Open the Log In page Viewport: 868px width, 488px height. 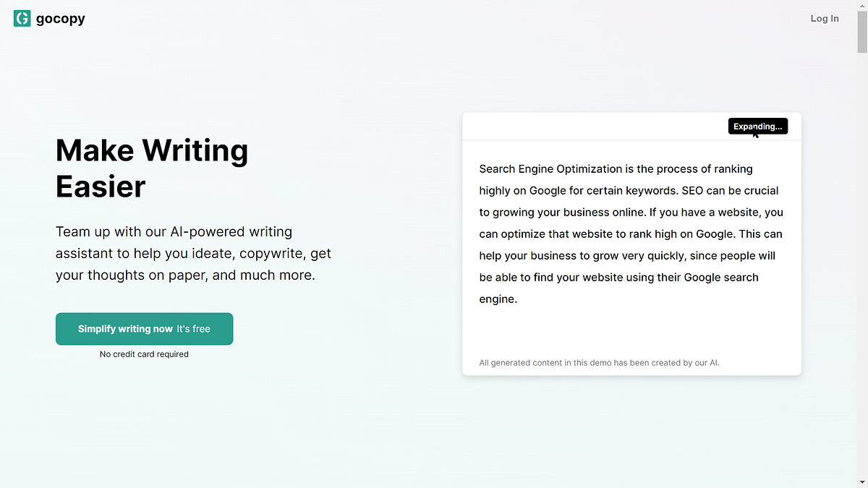click(825, 19)
